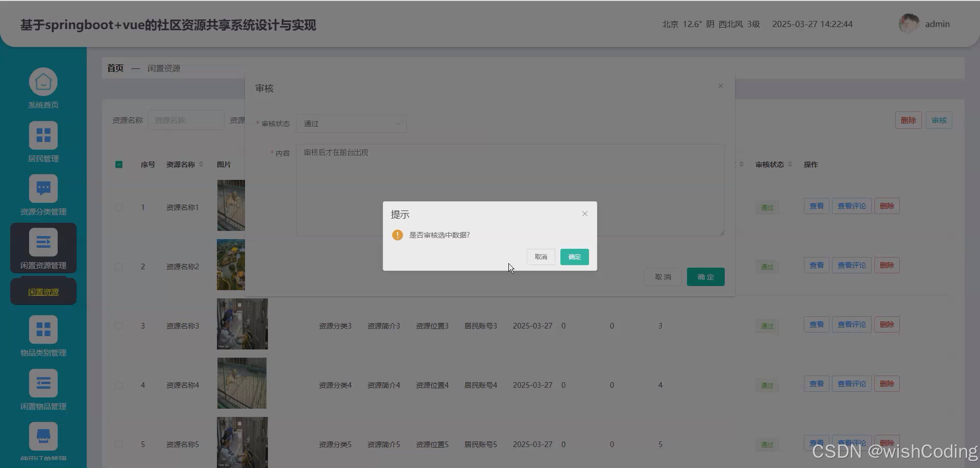This screenshot has width=980, height=468.
Task: Click the warning icon in the 提示 dialog
Action: (x=398, y=235)
